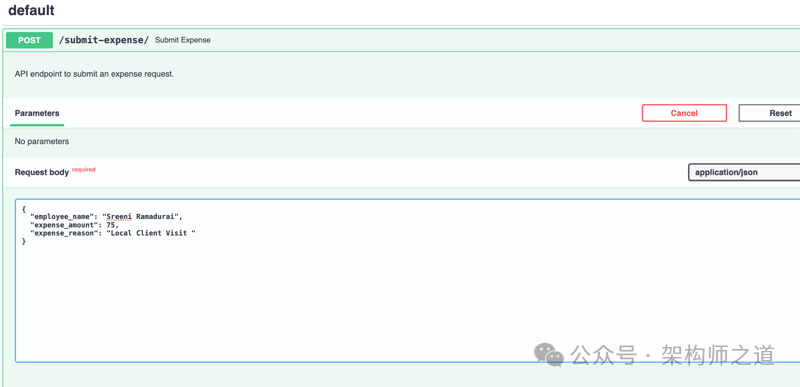
Task: Place cursor on expense amount value 75
Action: [x=112, y=225]
